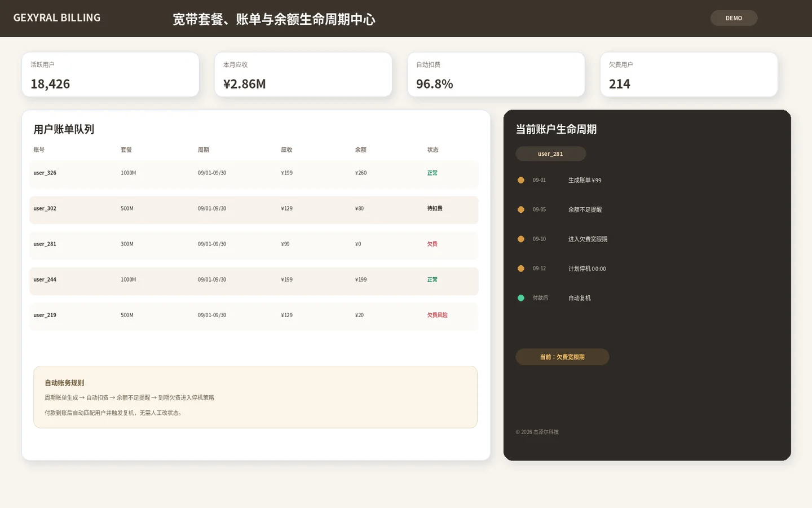Select the user_326 row account name
The image size is (812, 508).
45,173
